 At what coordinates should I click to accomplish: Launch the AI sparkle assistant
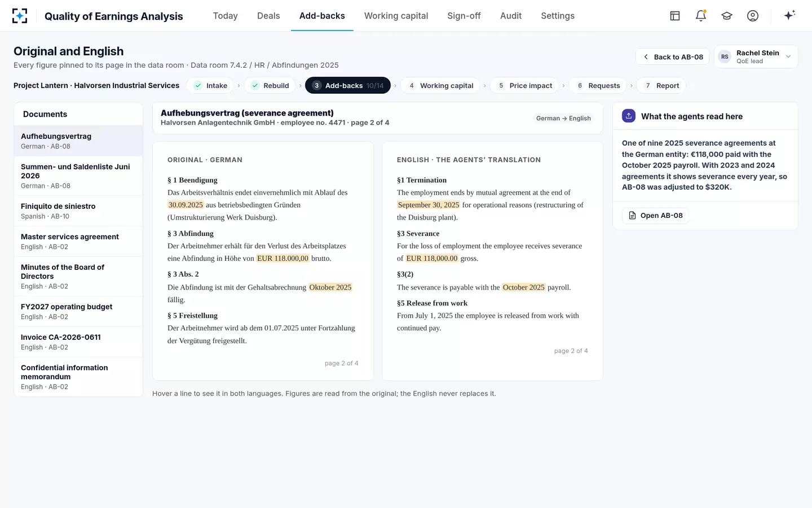click(789, 15)
